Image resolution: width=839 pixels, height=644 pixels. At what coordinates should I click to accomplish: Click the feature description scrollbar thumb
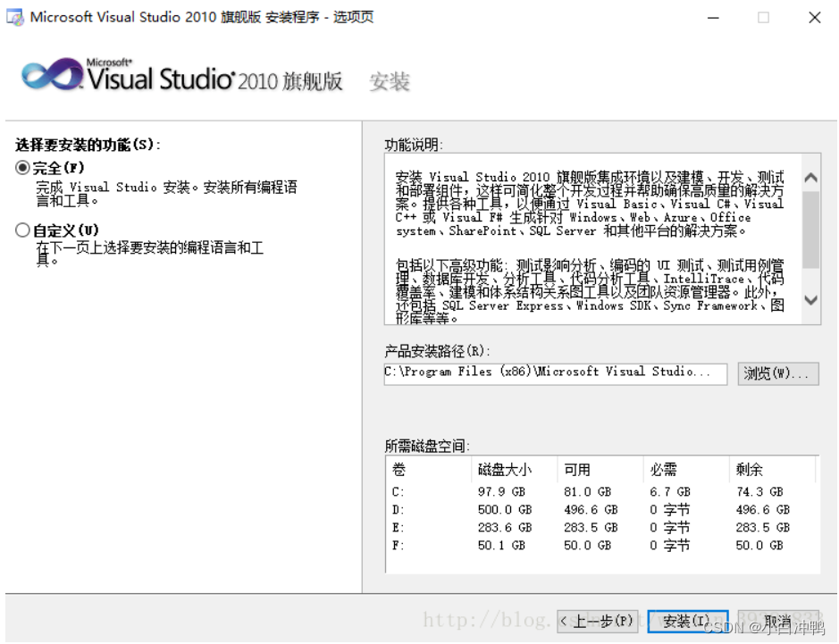[x=811, y=230]
